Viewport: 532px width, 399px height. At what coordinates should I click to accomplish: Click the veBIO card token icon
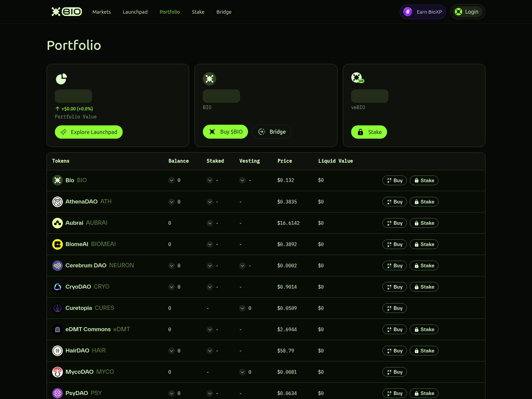(357, 78)
